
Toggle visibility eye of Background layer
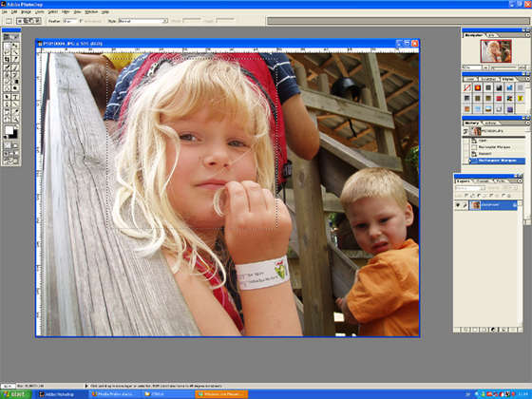(x=457, y=205)
